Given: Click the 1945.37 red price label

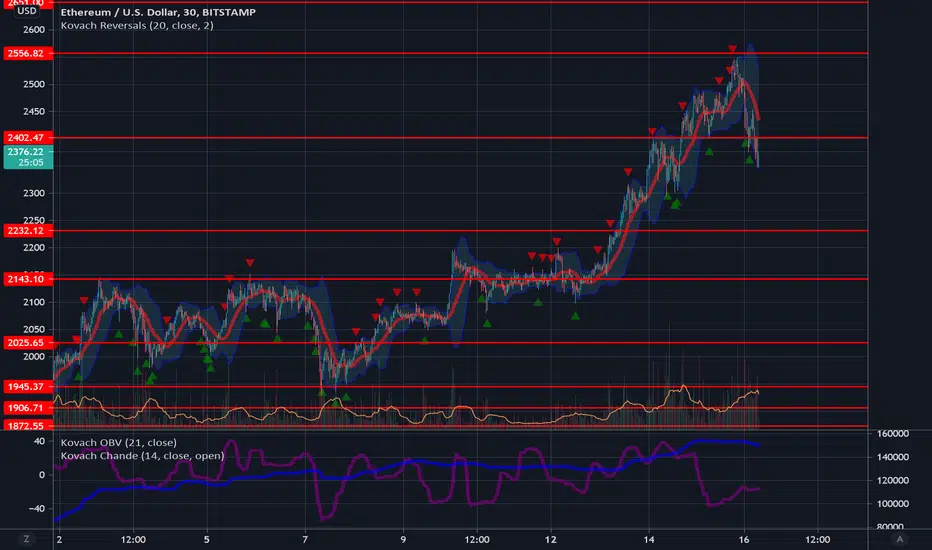Looking at the screenshot, I should [28, 386].
